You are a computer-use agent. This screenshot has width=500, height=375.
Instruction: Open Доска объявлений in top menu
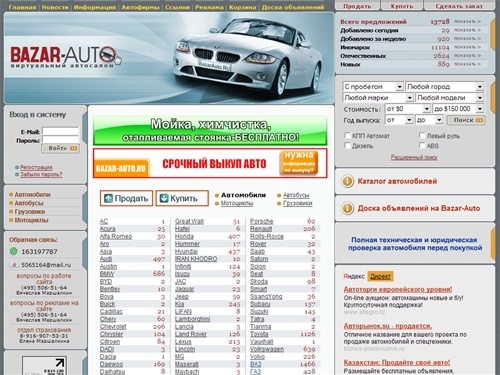pos(293,7)
